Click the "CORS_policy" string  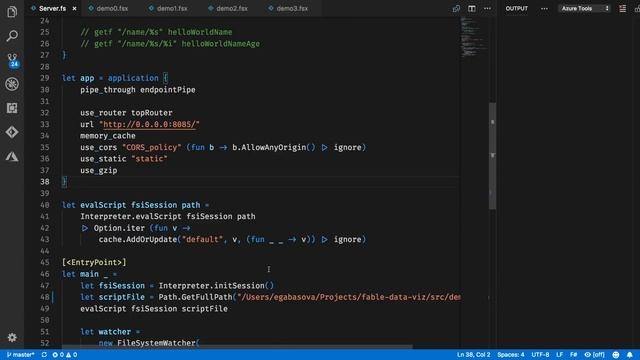pyautogui.click(x=151, y=147)
